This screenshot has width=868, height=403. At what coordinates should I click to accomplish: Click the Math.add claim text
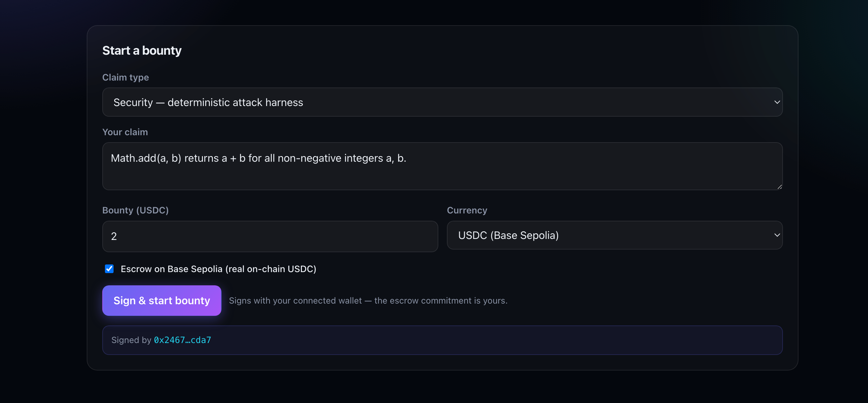(259, 158)
